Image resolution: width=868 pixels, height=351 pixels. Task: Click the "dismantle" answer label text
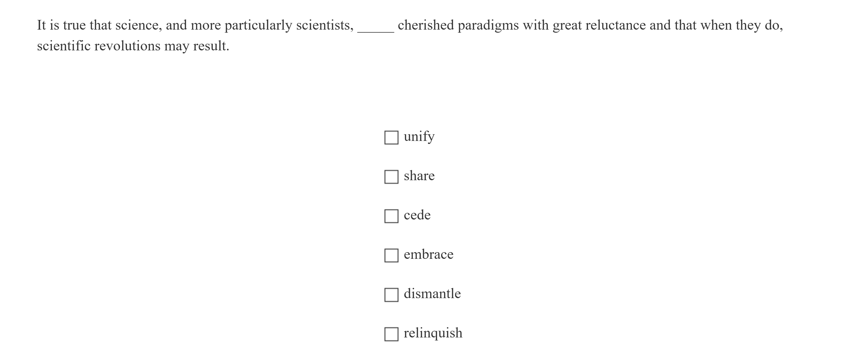click(432, 294)
